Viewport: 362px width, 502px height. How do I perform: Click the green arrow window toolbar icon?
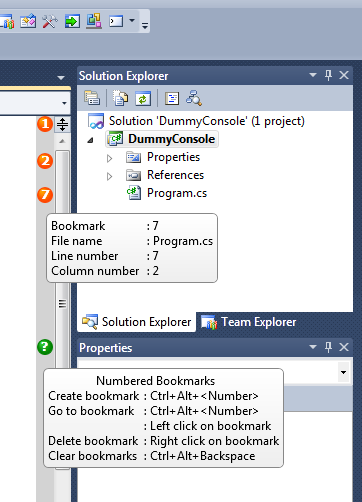coord(72,21)
